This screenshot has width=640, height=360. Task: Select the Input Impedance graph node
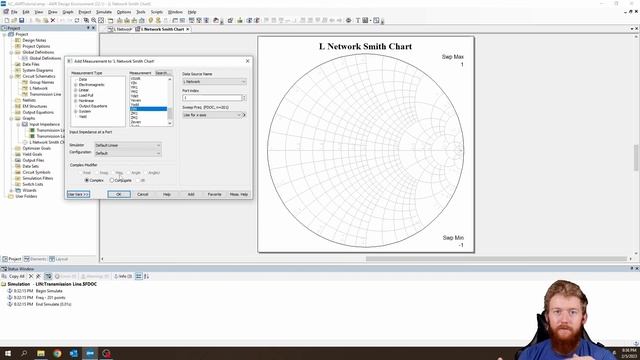[44, 124]
